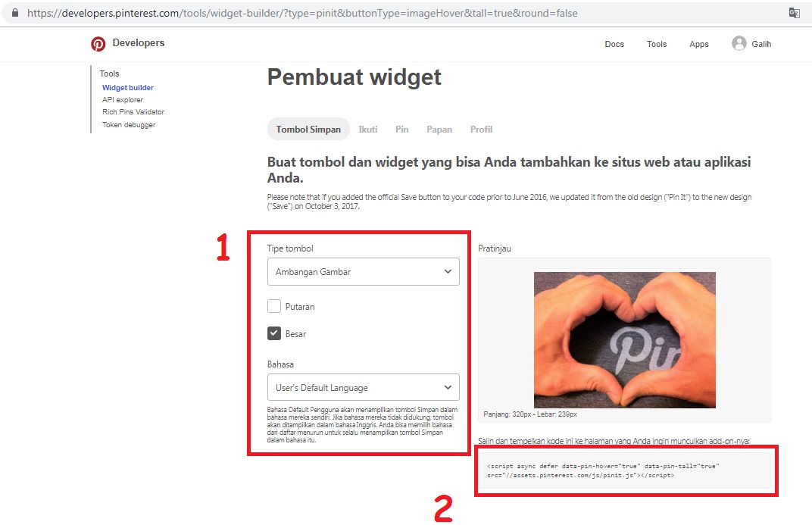Screen dimensions: 812x525
Task: Click the translate page icon in address bar
Action: pyautogui.click(x=794, y=13)
